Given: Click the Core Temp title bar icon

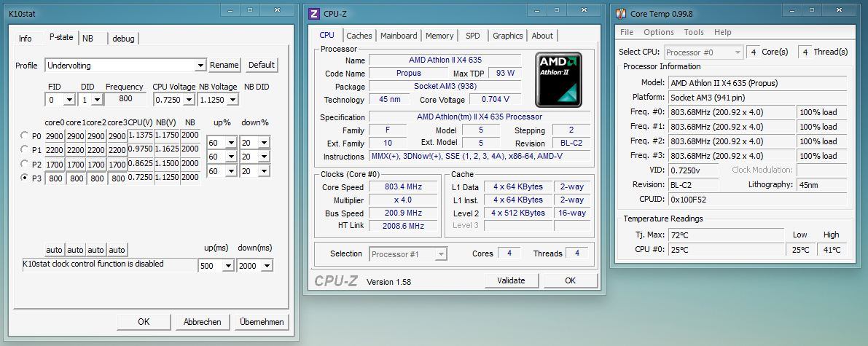Looking at the screenshot, I should [x=622, y=14].
